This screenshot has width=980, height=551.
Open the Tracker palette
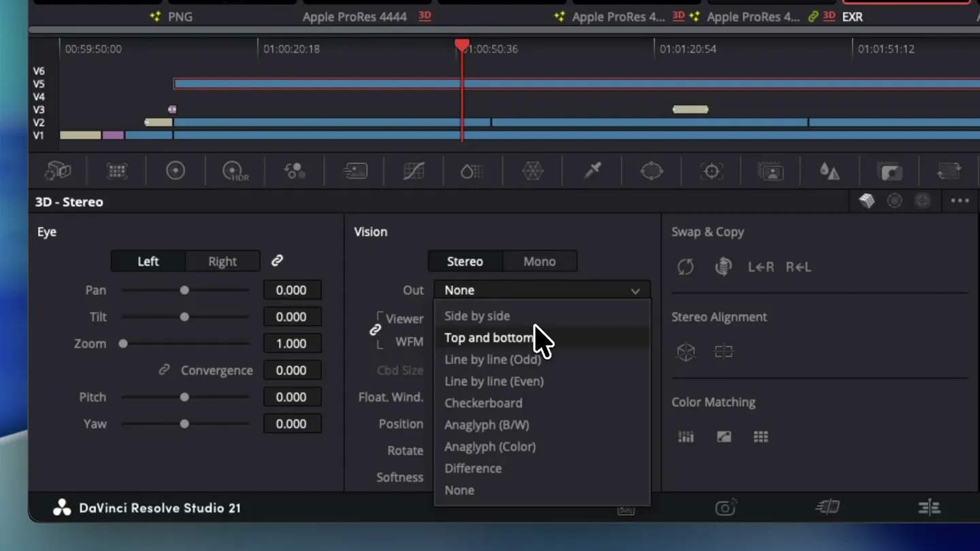pos(711,171)
